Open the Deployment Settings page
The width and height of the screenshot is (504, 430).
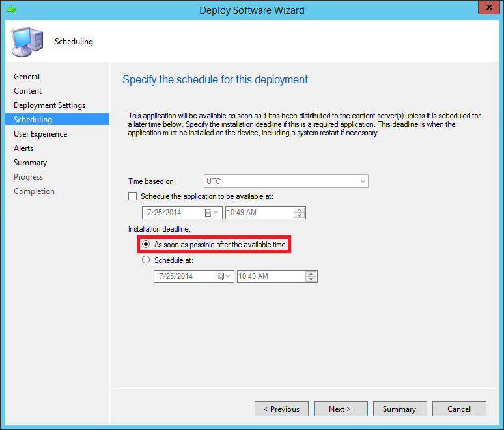tap(49, 105)
